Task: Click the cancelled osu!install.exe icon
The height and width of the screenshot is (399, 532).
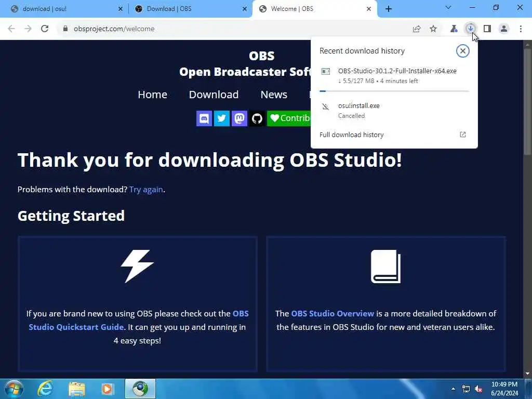Action: pyautogui.click(x=326, y=107)
